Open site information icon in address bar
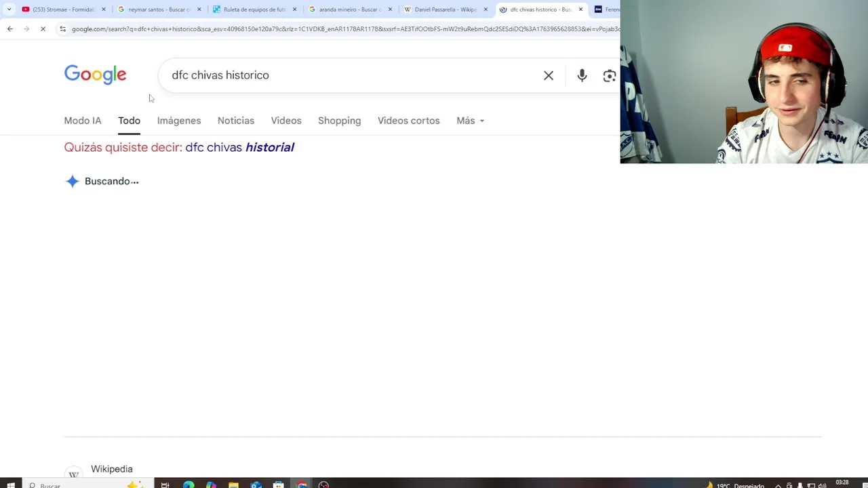This screenshot has height=488, width=868. pos(62,28)
